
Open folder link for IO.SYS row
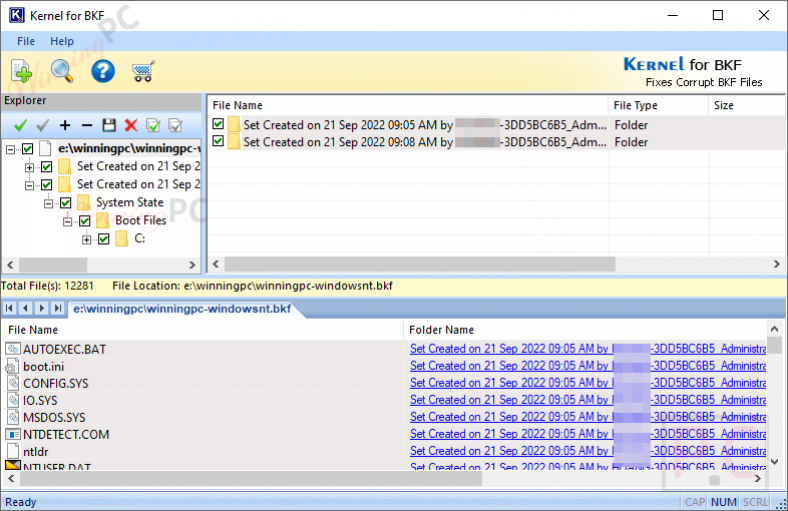pyautogui.click(x=588, y=400)
